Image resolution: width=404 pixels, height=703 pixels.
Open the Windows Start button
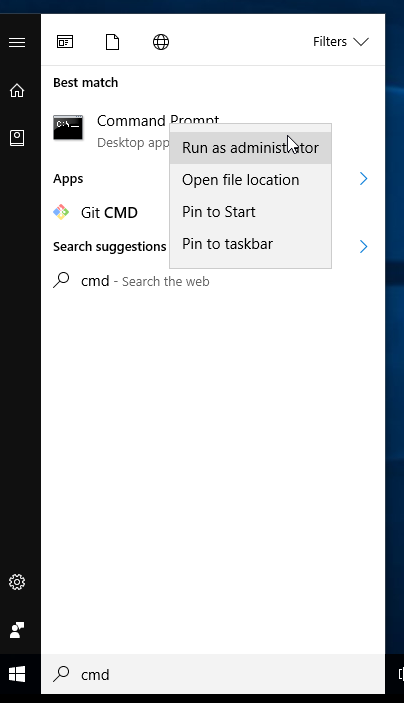[x=17, y=674]
